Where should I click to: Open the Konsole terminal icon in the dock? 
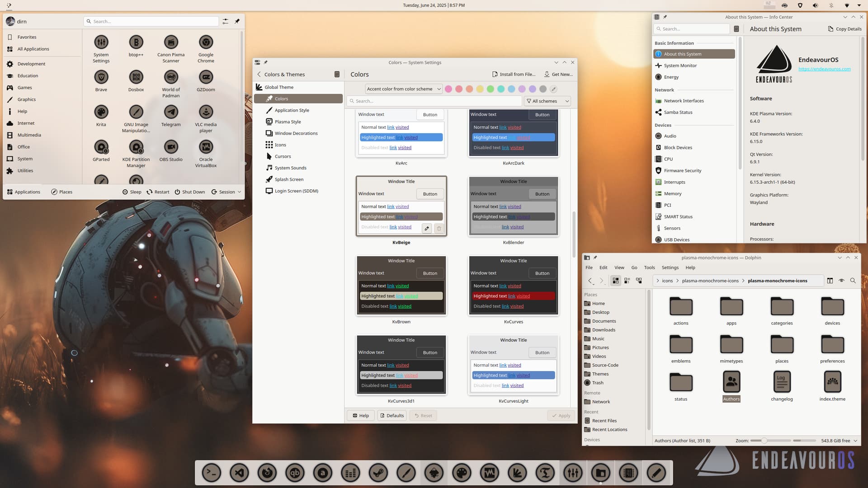(x=212, y=473)
